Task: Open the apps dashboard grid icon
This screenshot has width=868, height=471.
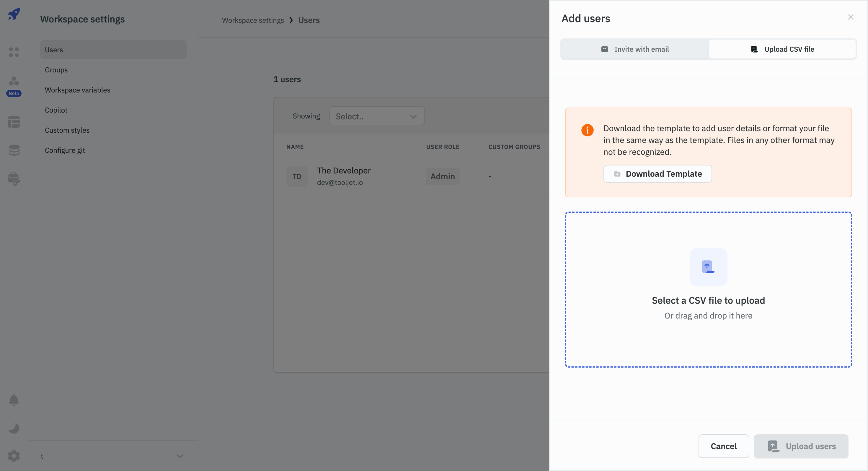Action: 14,52
